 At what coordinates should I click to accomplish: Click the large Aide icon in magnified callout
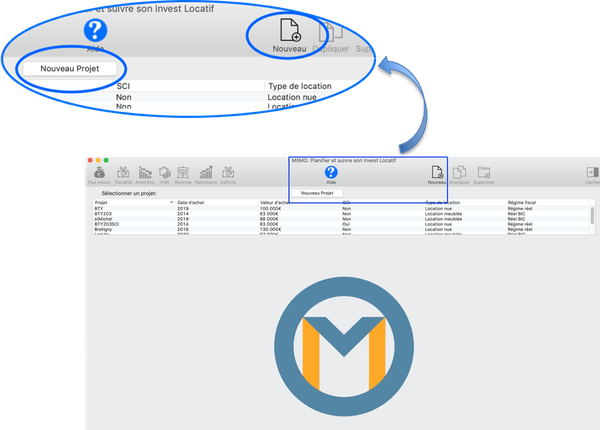point(95,31)
